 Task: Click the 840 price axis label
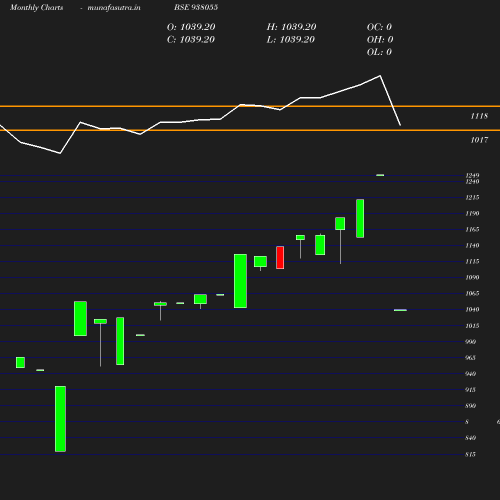tap(470, 438)
